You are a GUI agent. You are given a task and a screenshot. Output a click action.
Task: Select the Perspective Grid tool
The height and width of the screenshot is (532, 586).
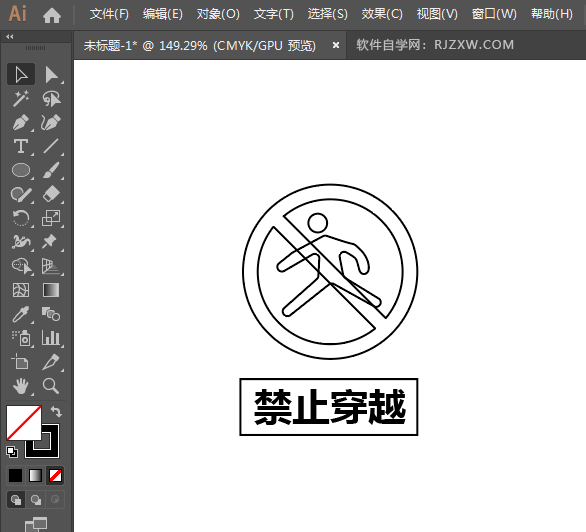point(52,266)
